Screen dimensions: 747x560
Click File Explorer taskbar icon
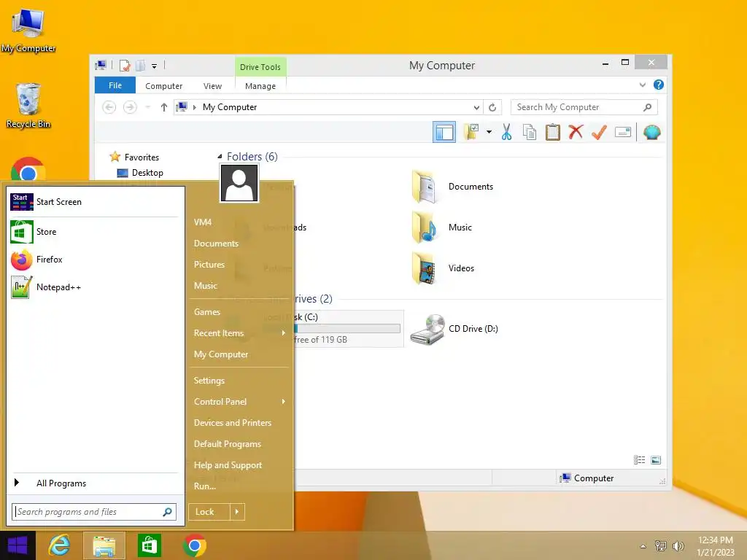pos(104,545)
